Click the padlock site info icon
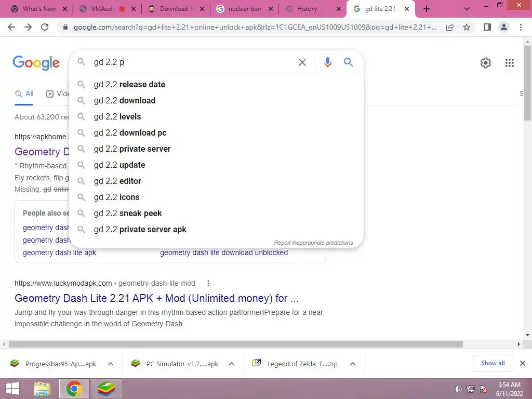Image resolution: width=532 pixels, height=399 pixels. pyautogui.click(x=65, y=27)
